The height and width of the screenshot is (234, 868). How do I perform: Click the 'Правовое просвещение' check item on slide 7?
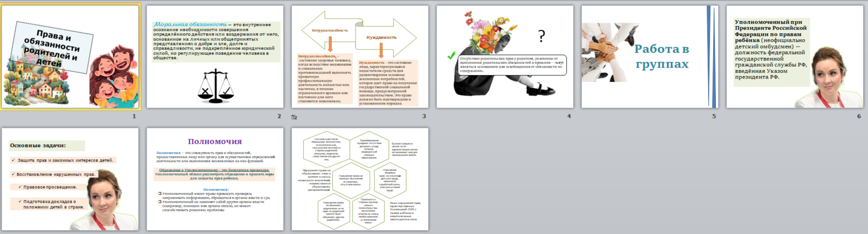point(48,187)
